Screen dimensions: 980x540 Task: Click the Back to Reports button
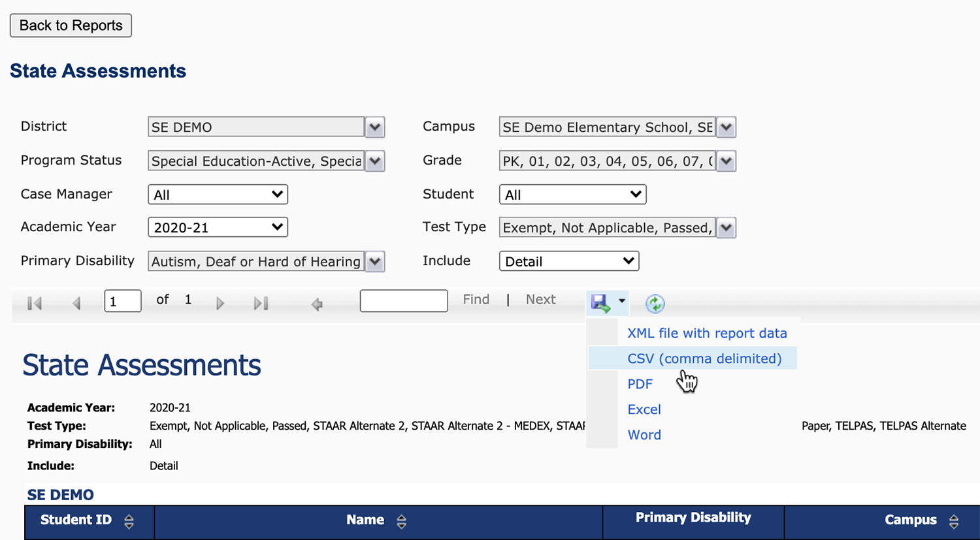click(71, 25)
